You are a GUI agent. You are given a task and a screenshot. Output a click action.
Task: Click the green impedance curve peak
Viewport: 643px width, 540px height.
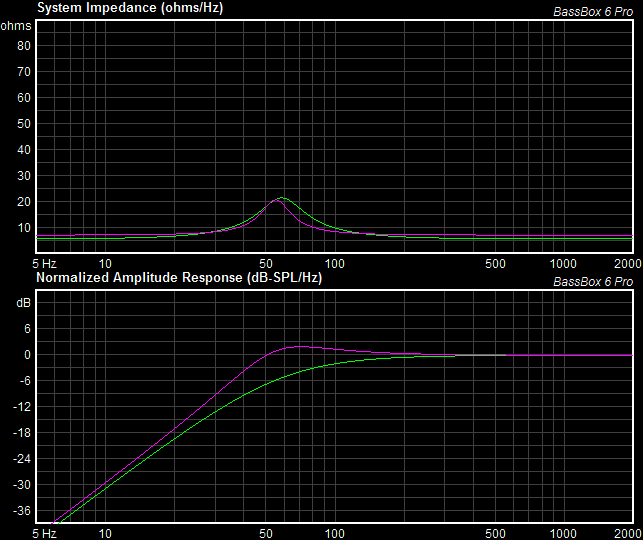coord(281,198)
